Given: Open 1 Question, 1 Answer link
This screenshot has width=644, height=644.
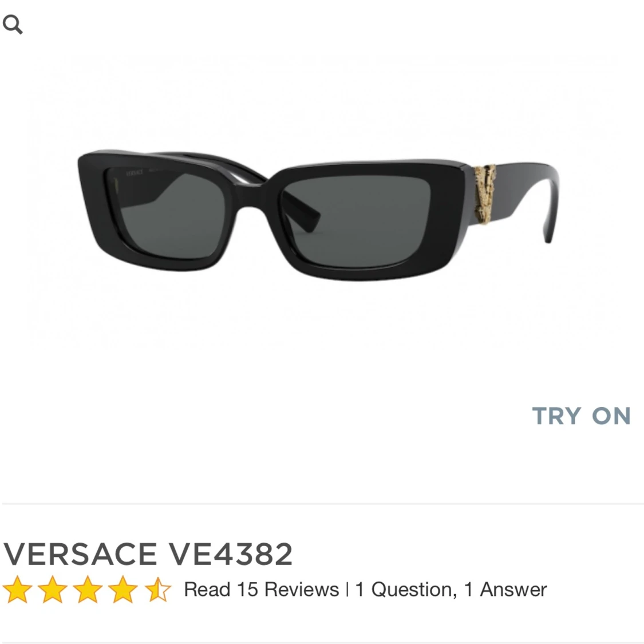Looking at the screenshot, I should click(451, 590).
